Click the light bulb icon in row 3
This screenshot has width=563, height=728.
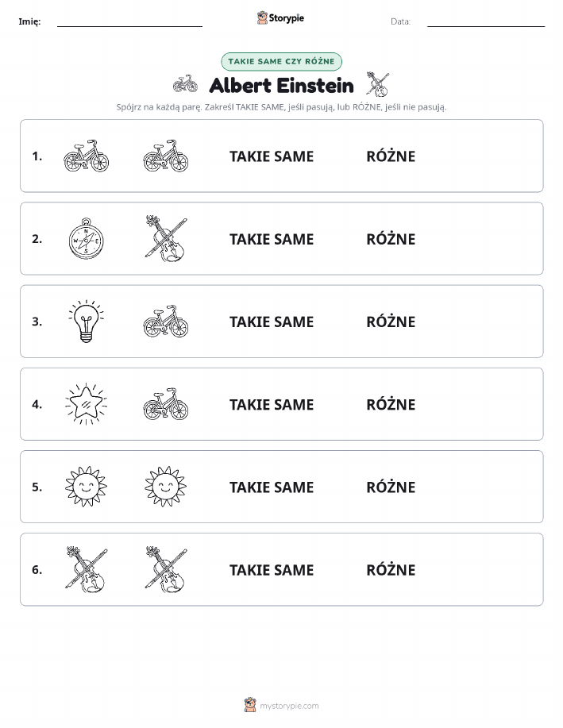tap(86, 322)
